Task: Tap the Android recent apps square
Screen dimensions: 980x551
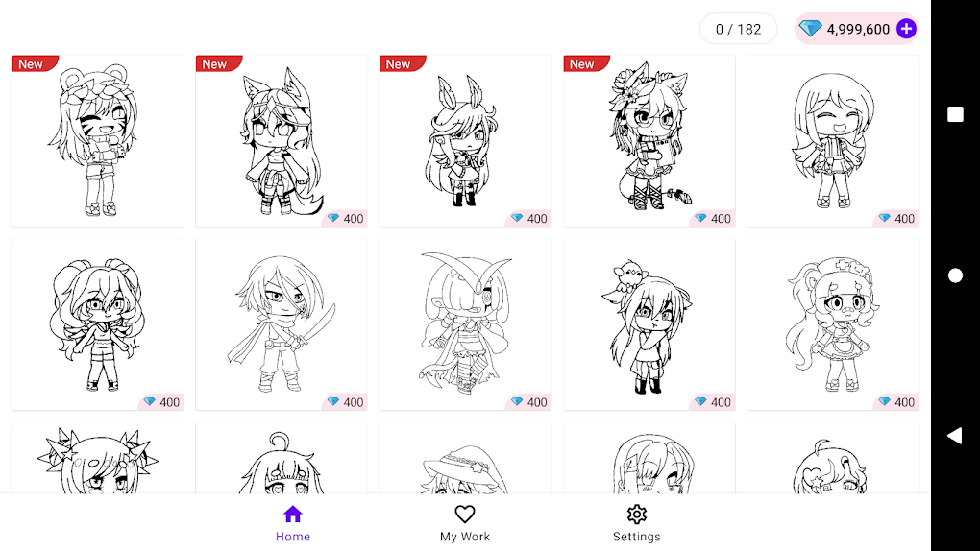Action: [x=955, y=114]
